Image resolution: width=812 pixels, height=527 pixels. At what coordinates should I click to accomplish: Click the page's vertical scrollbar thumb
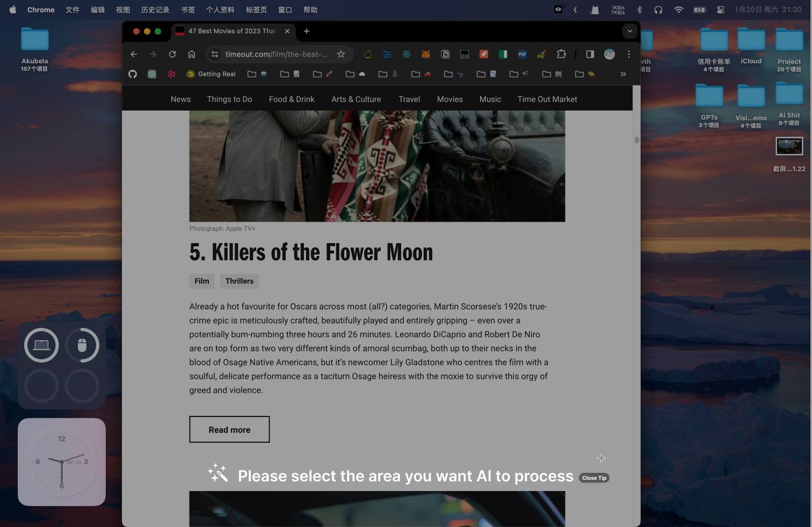point(636,140)
